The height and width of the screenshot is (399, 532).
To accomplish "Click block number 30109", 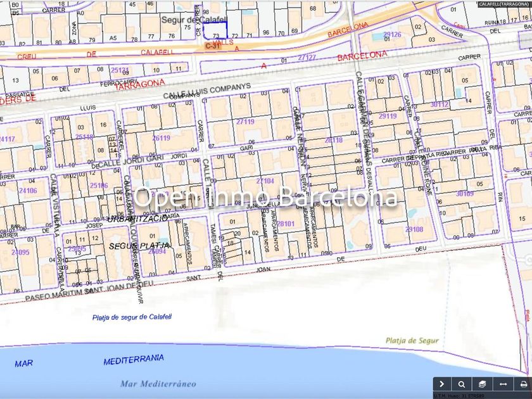I will tap(464, 194).
